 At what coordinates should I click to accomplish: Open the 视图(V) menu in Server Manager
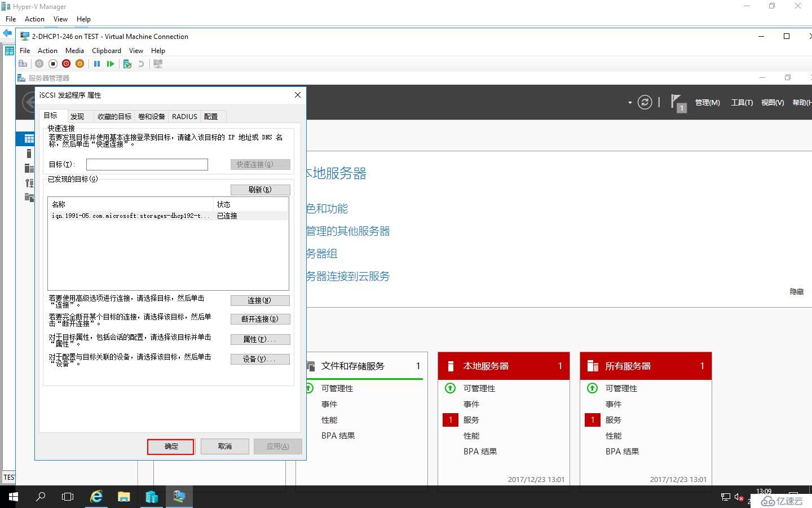tap(773, 103)
